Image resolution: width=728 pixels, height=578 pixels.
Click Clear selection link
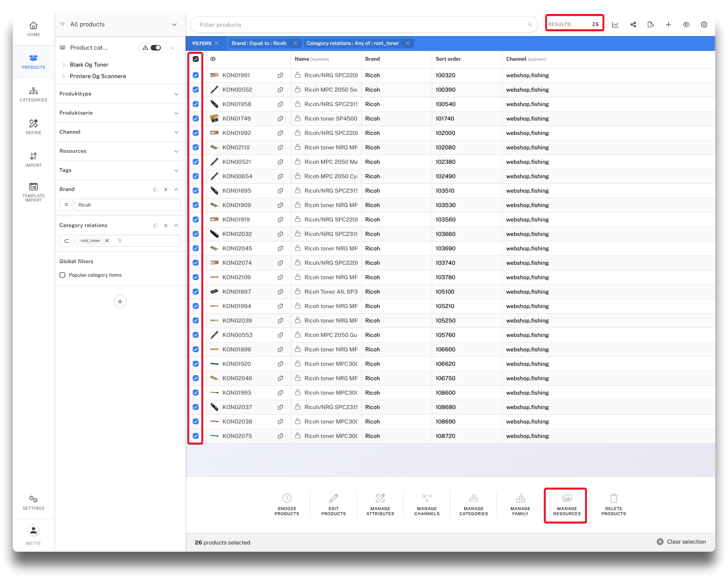pyautogui.click(x=682, y=542)
